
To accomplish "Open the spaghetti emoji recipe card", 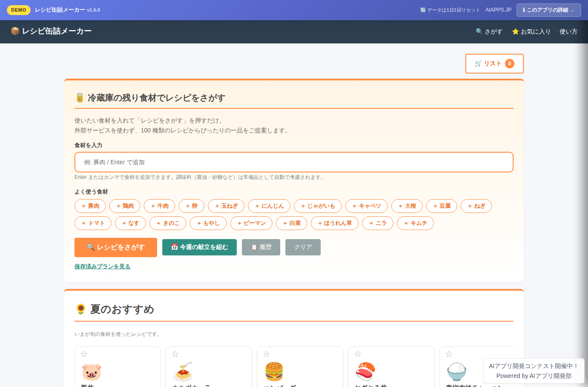I will [209, 367].
